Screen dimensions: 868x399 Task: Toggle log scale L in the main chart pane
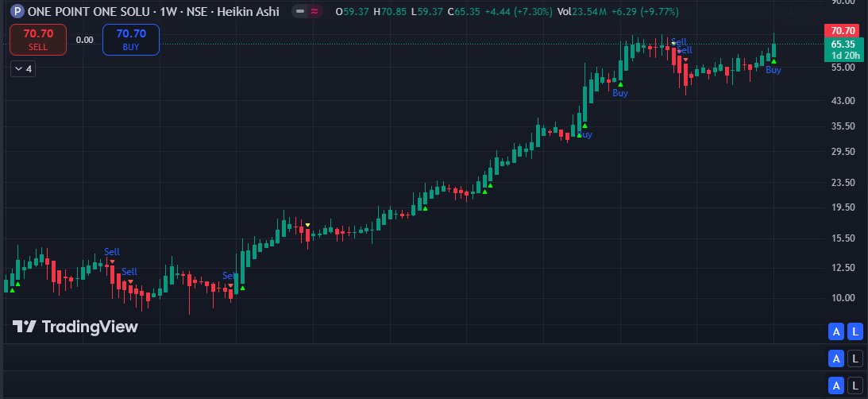[x=855, y=332]
